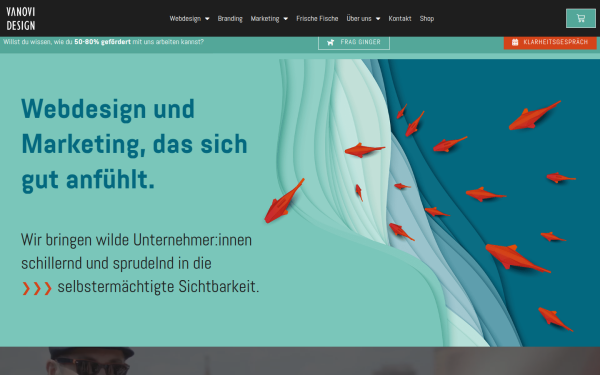Open the Marketing menu item
The image size is (600, 375).
point(265,18)
